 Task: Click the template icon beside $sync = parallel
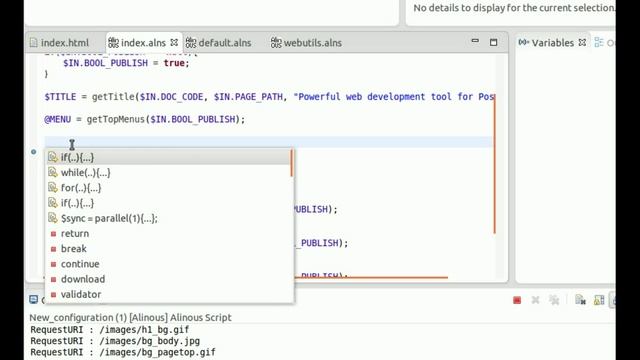coord(53,218)
